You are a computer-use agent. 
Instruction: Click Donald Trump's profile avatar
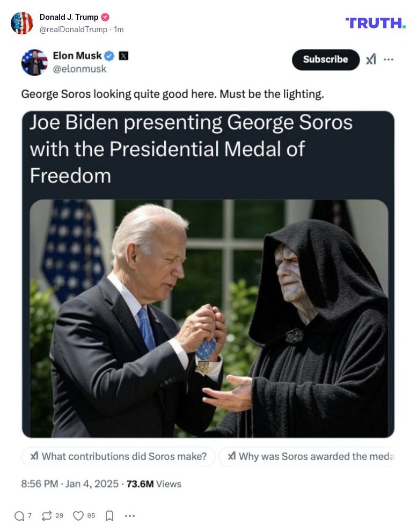pyautogui.click(x=22, y=23)
